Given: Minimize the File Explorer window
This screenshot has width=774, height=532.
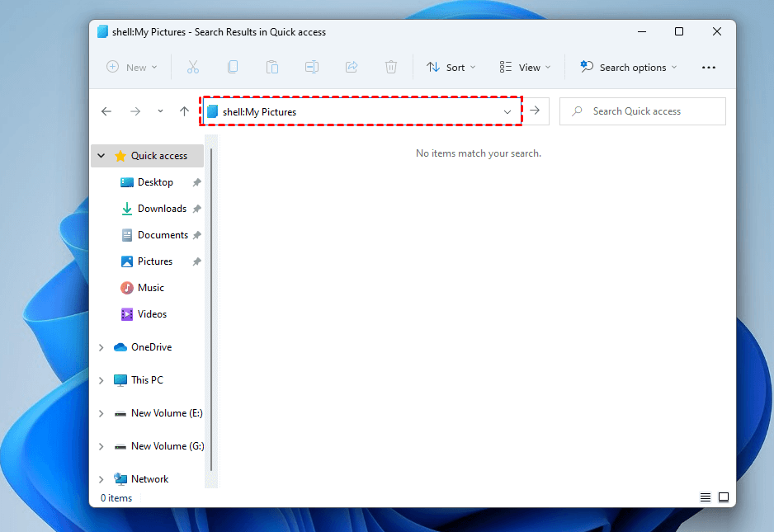Looking at the screenshot, I should [642, 31].
